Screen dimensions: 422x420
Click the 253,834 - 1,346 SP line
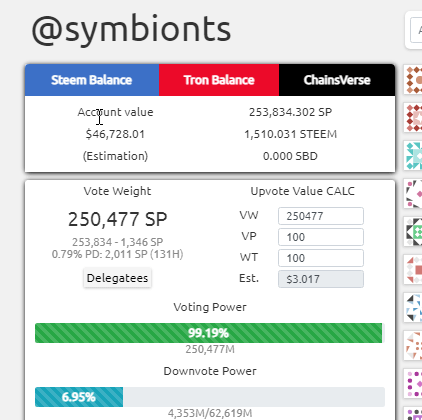coord(117,242)
